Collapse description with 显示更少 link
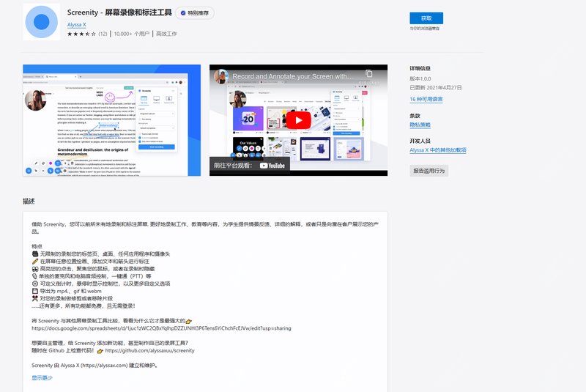This screenshot has width=586, height=392. [x=42, y=377]
